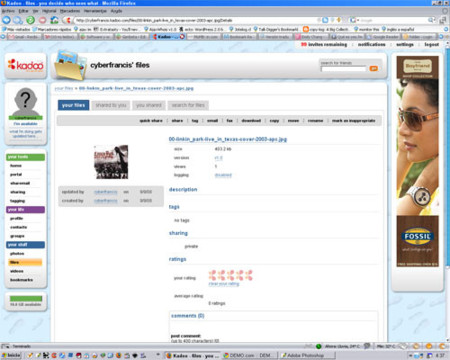Click the question-mark profile avatar

26,102
